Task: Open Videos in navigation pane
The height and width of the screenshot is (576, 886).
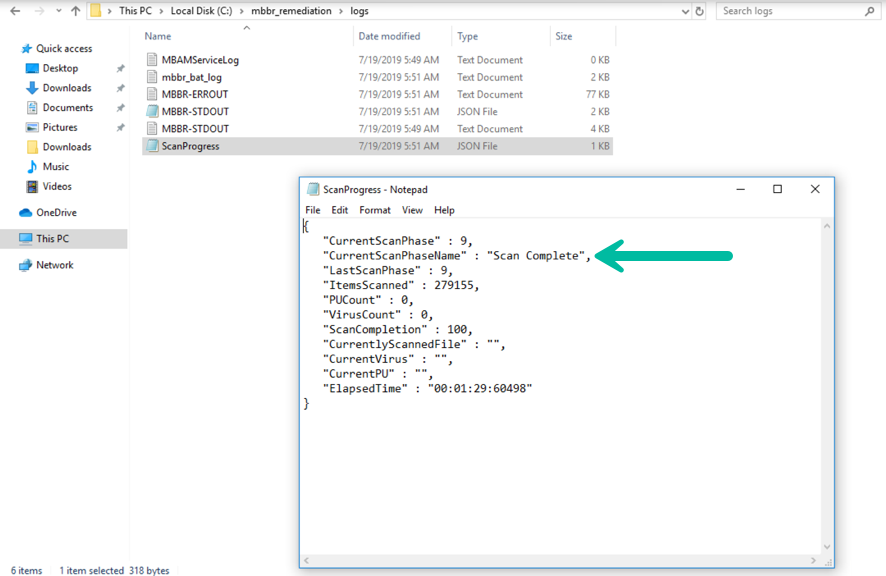Action: [57, 187]
